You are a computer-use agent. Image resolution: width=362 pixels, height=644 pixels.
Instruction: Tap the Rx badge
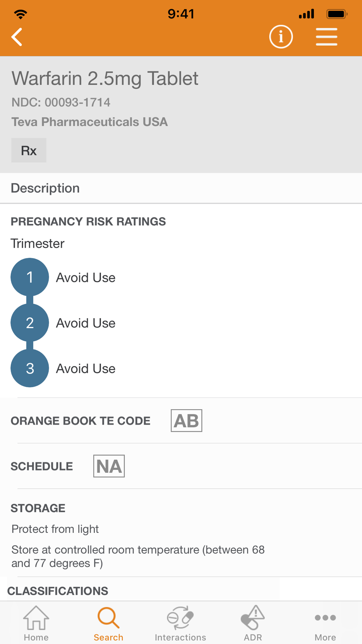(x=29, y=150)
